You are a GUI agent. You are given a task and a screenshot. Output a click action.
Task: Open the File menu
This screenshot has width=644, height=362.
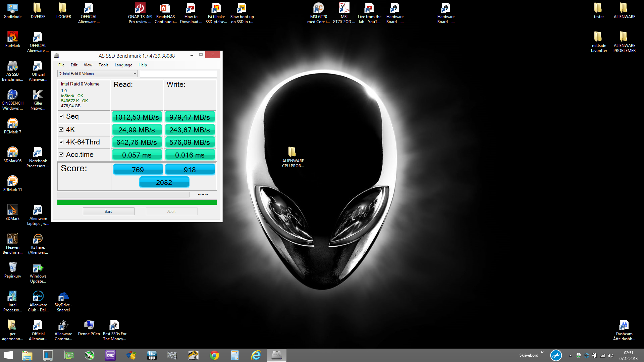(61, 65)
